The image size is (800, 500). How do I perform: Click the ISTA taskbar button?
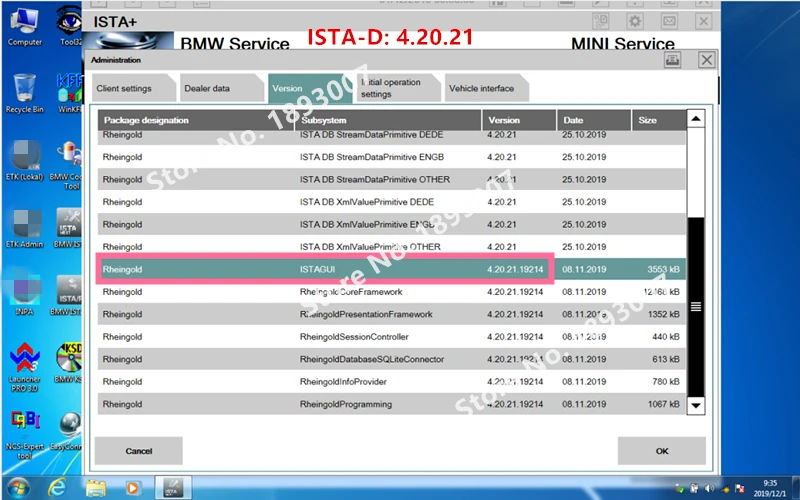pyautogui.click(x=173, y=488)
